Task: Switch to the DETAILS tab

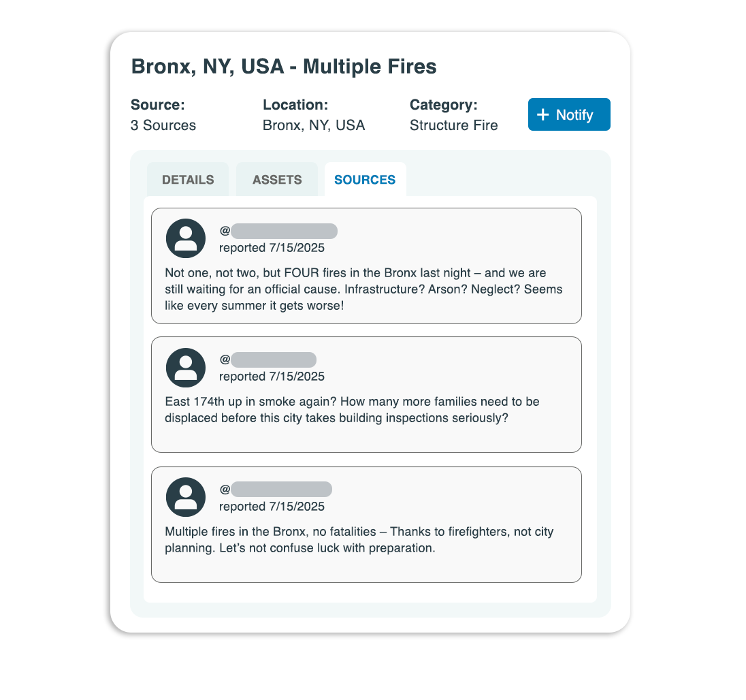Action: tap(188, 179)
